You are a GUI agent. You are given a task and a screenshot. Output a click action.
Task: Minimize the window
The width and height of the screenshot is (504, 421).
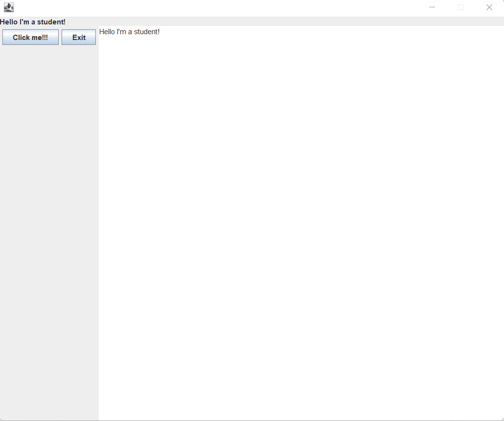(432, 7)
